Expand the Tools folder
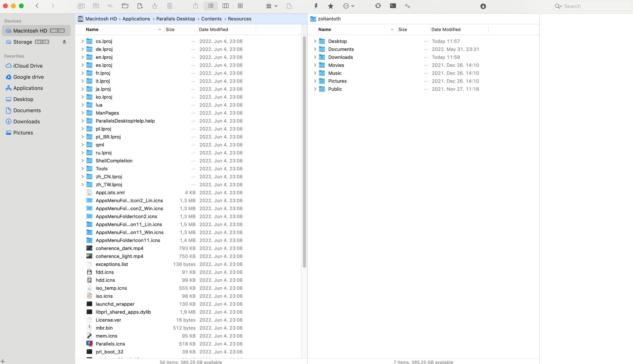The image size is (633, 364). tap(83, 169)
